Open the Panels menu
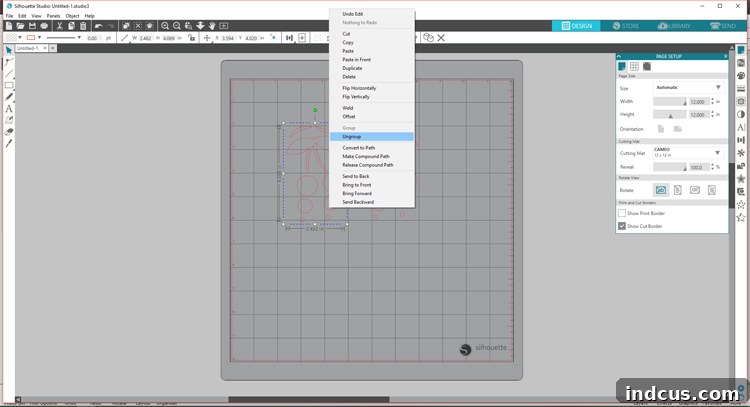750x407 pixels. tap(53, 16)
